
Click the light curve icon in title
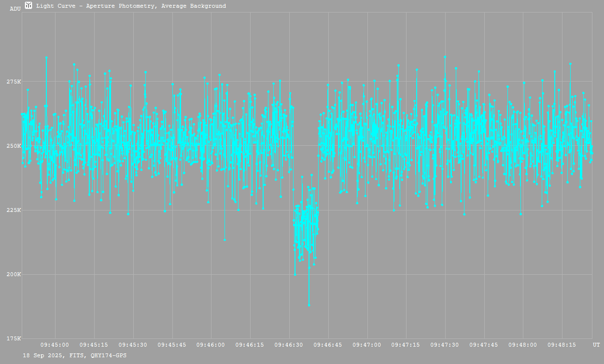(x=28, y=6)
